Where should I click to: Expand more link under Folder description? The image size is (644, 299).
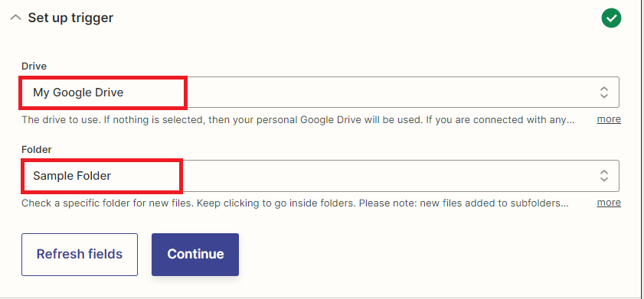pyautogui.click(x=609, y=203)
